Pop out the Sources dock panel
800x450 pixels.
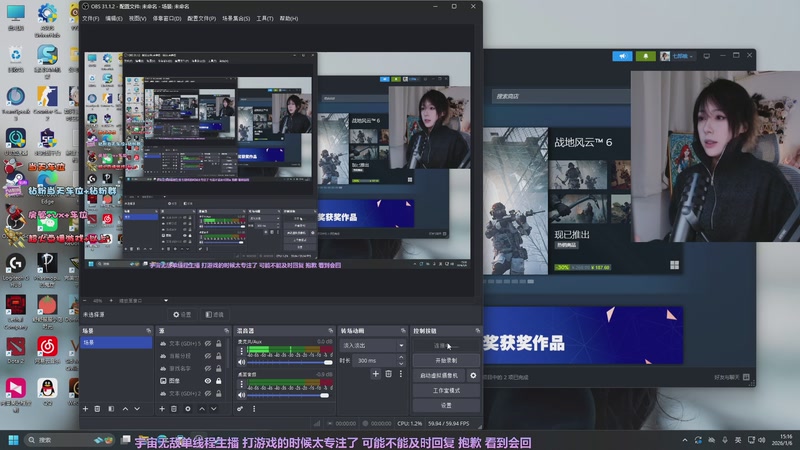point(227,331)
